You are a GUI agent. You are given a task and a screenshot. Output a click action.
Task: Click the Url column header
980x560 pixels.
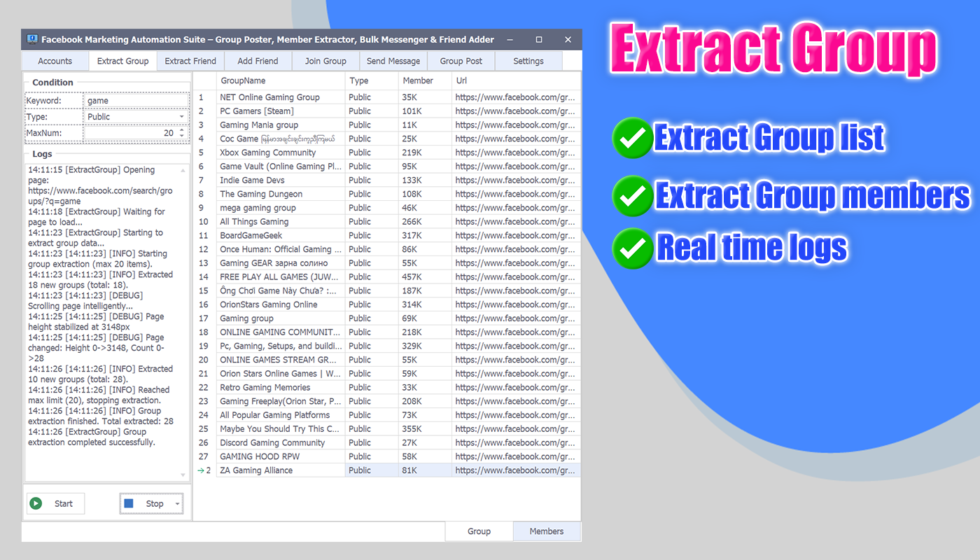(x=516, y=80)
